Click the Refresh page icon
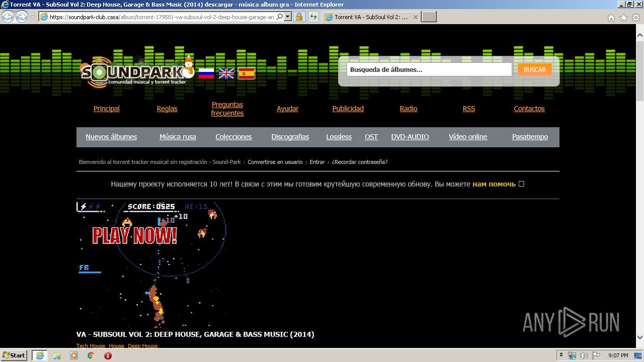This screenshot has height=362, width=644. [313, 17]
